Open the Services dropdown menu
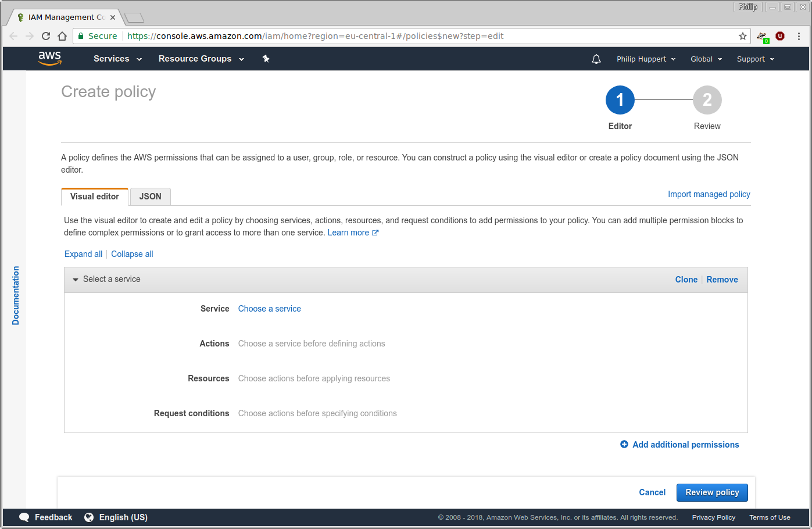 (117, 59)
